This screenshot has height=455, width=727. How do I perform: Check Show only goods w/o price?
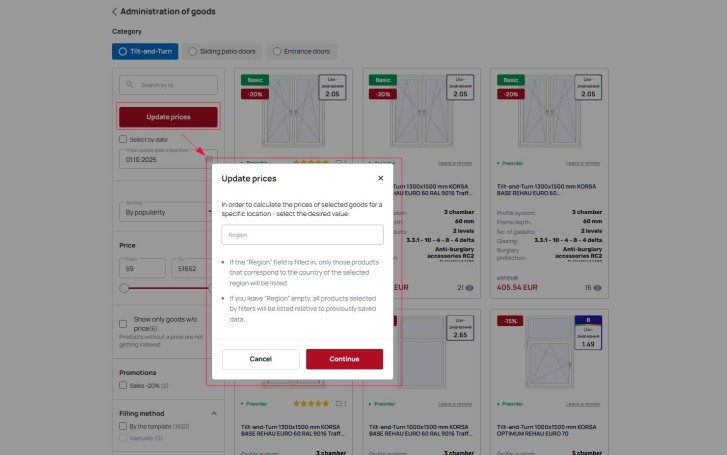pos(123,323)
